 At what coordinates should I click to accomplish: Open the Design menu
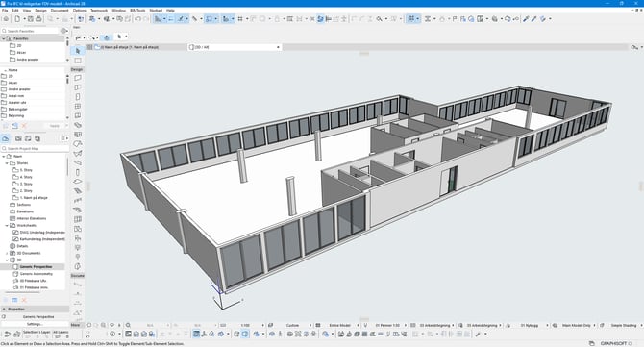tap(40, 11)
